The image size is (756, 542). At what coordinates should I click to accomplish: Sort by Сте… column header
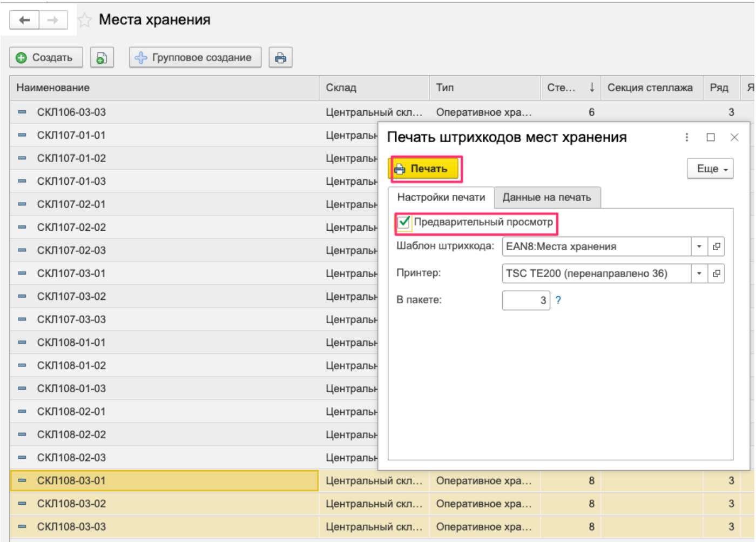(x=570, y=88)
